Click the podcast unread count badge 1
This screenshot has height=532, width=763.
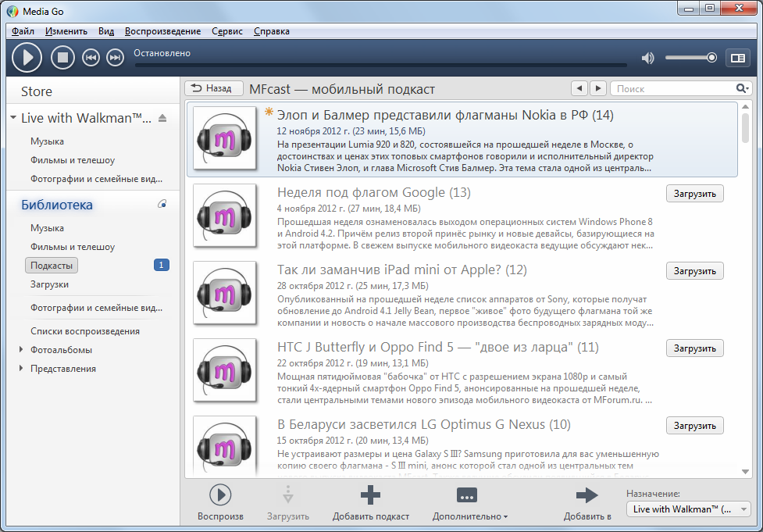coord(162,265)
